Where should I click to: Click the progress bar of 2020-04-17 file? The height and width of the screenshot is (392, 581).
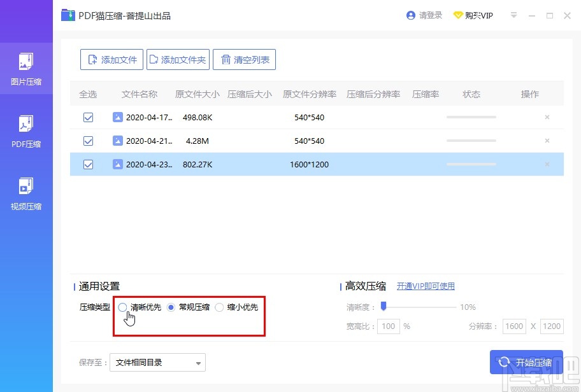point(471,117)
